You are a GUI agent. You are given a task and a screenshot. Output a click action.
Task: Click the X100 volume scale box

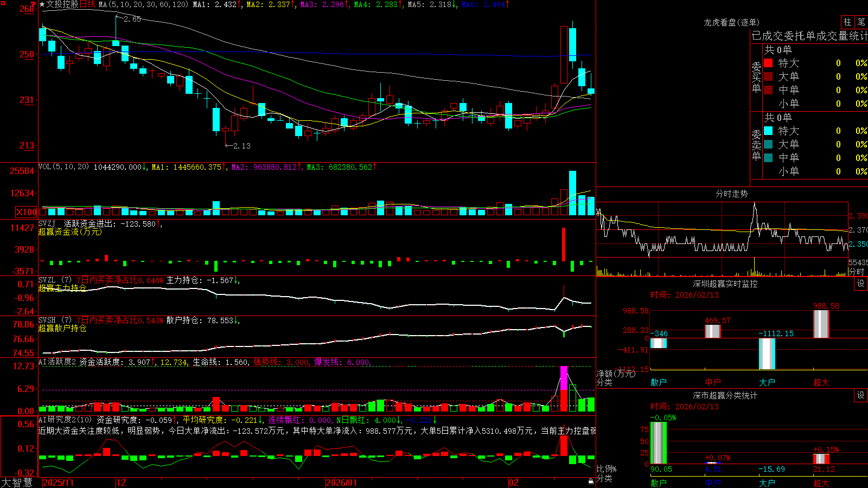[27, 212]
